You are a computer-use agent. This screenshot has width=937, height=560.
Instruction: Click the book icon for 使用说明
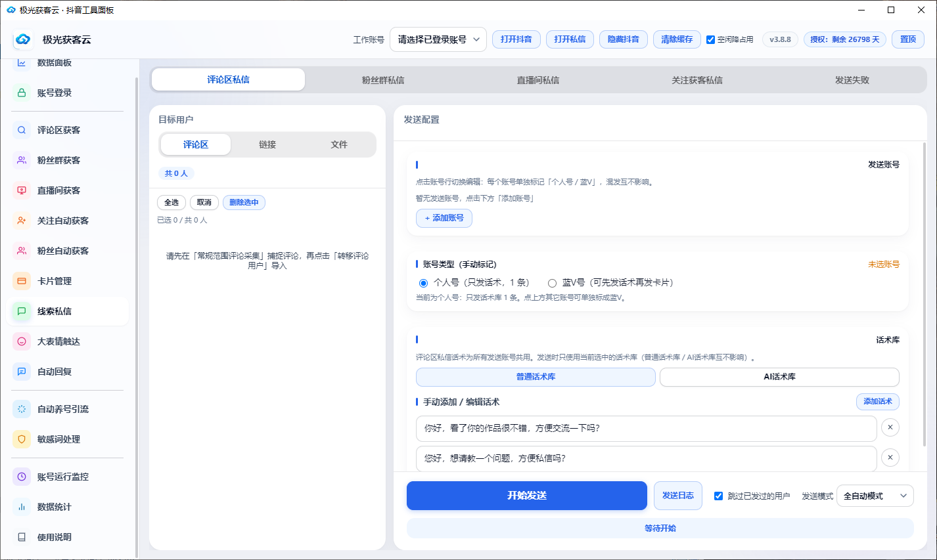tap(22, 537)
